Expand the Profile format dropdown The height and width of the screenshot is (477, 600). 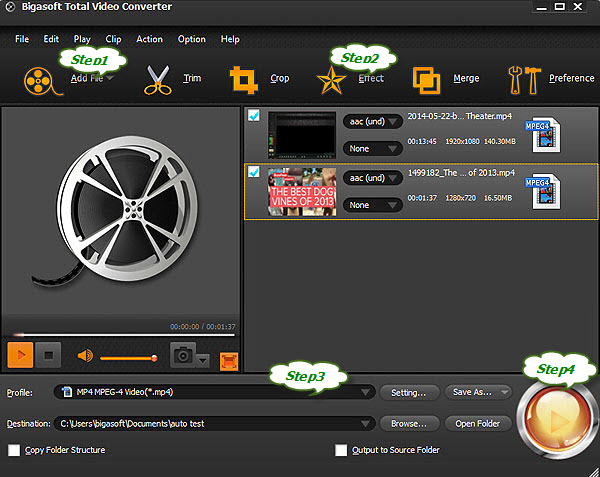[x=365, y=392]
